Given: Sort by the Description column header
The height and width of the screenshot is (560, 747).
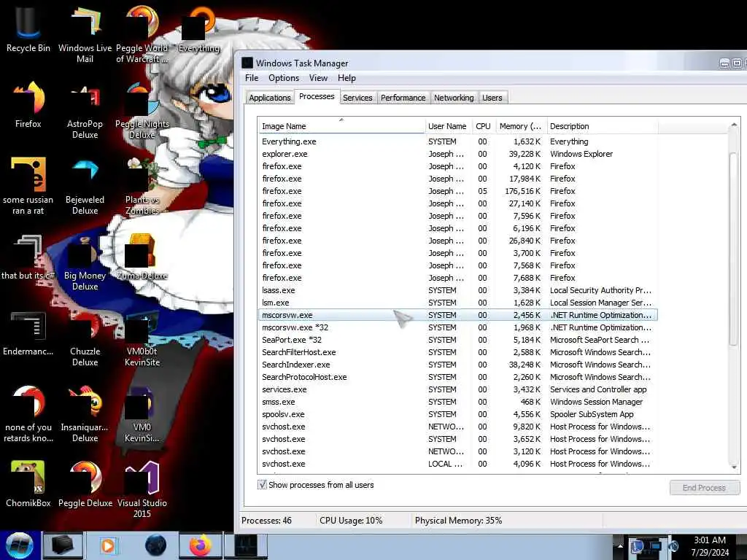Looking at the screenshot, I should [602, 126].
